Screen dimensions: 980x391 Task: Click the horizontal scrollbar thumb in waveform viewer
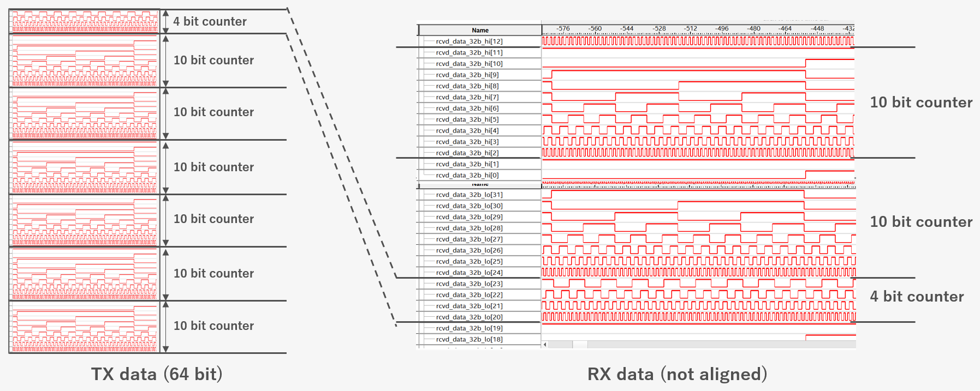580,345
